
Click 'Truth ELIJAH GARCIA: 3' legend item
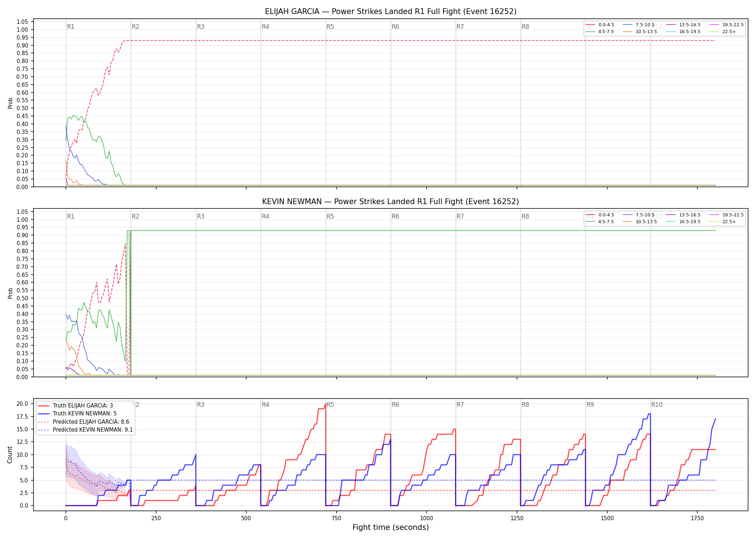[76, 405]
